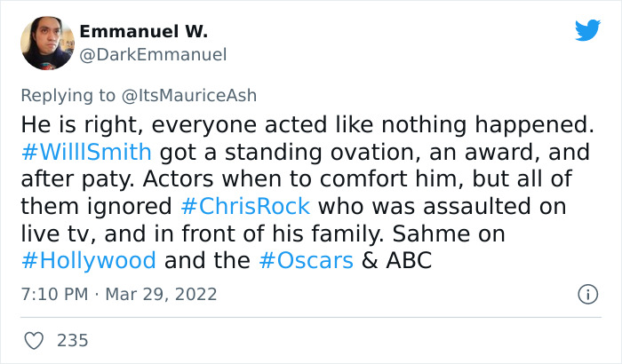View the 235 likes count

pos(72,340)
